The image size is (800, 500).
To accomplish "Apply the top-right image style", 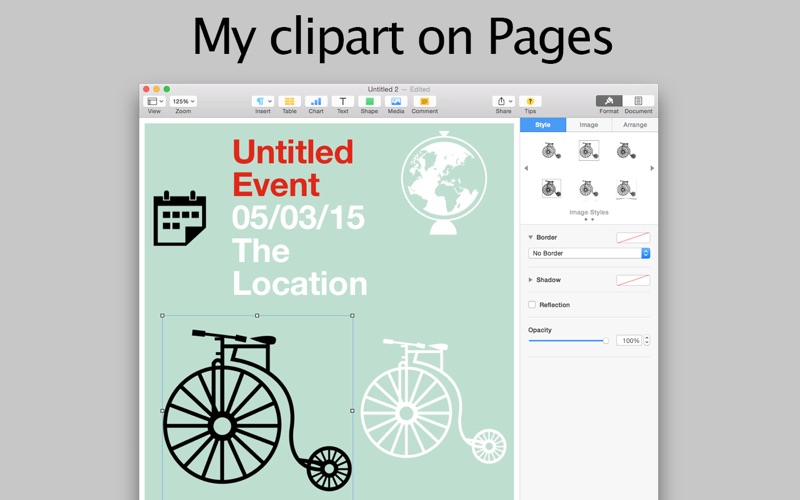I will pos(626,151).
